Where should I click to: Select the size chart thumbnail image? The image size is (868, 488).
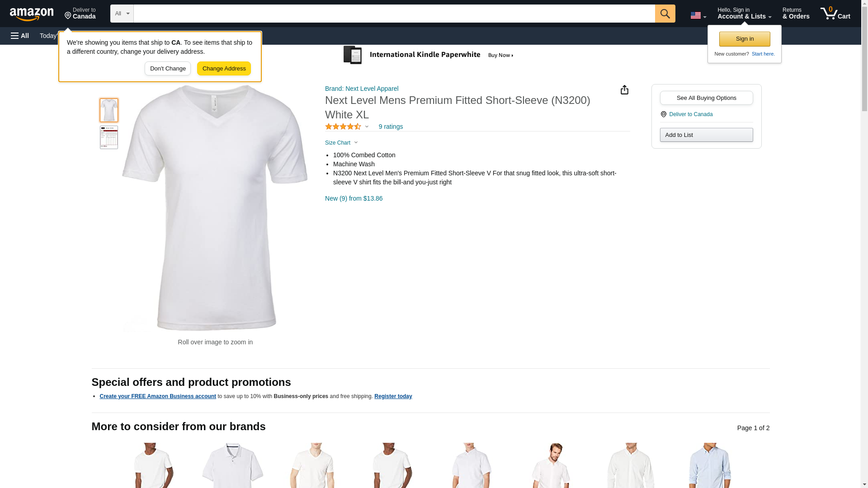[109, 137]
